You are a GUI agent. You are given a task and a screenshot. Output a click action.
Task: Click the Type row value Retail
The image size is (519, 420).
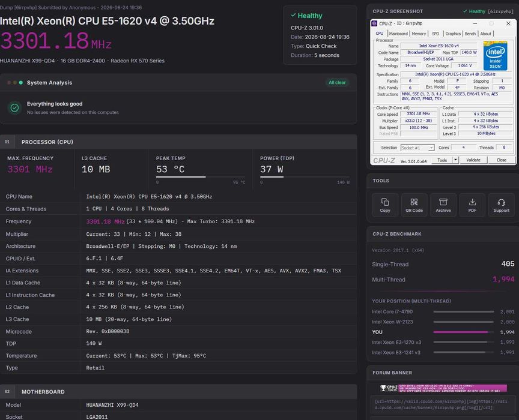point(95,368)
